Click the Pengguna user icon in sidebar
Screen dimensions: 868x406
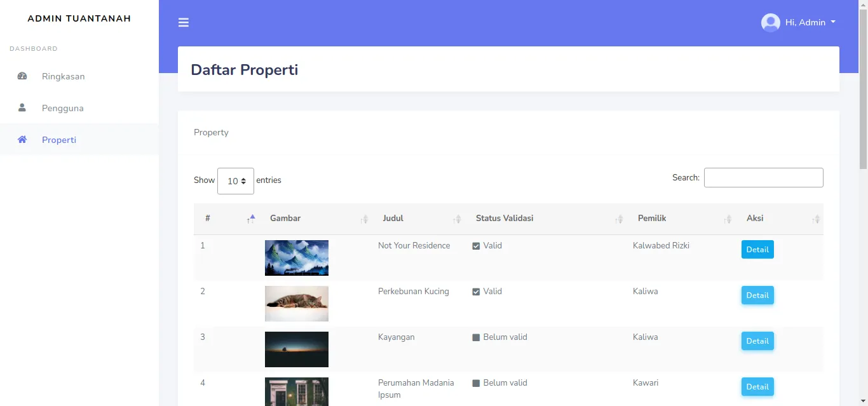(22, 108)
